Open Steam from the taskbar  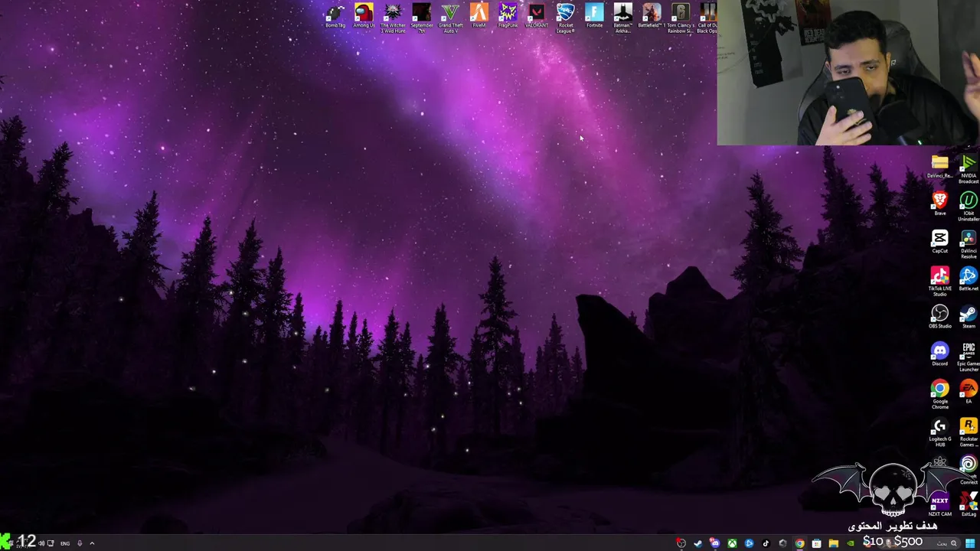[698, 543]
